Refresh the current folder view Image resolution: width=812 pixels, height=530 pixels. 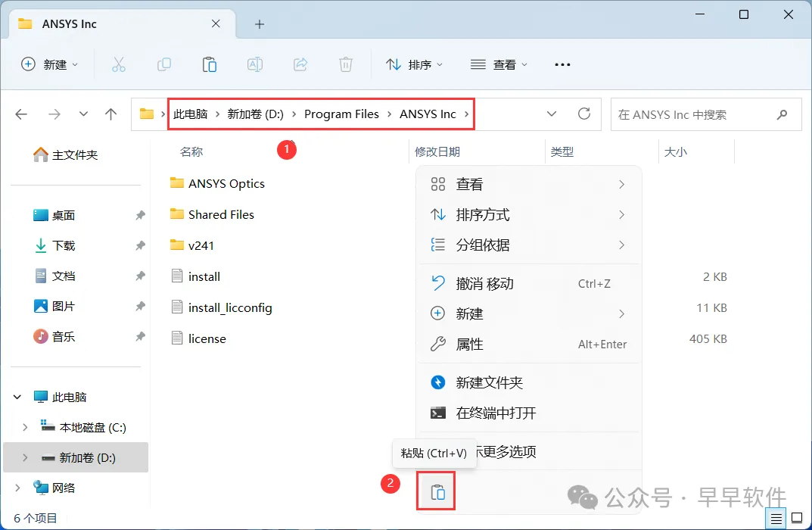tap(584, 114)
